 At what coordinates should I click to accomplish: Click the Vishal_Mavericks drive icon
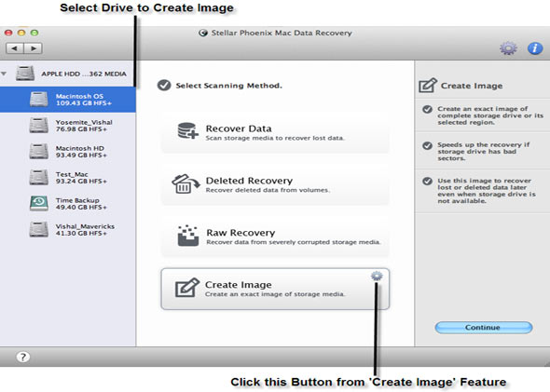[x=39, y=230]
